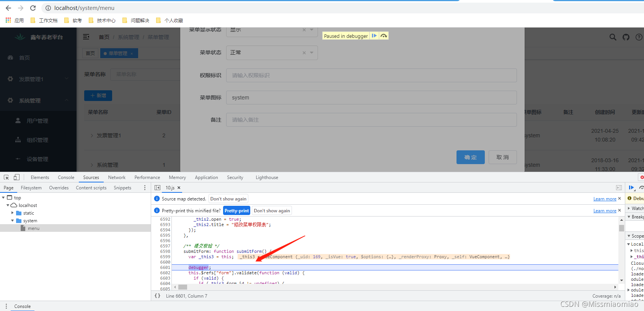Close the 10.js file tab
Viewport: 644px width, 311px height.
tap(179, 188)
